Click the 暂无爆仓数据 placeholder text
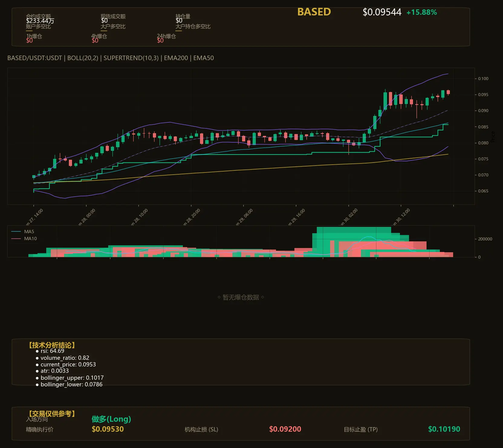The width and height of the screenshot is (503, 448). (241, 297)
